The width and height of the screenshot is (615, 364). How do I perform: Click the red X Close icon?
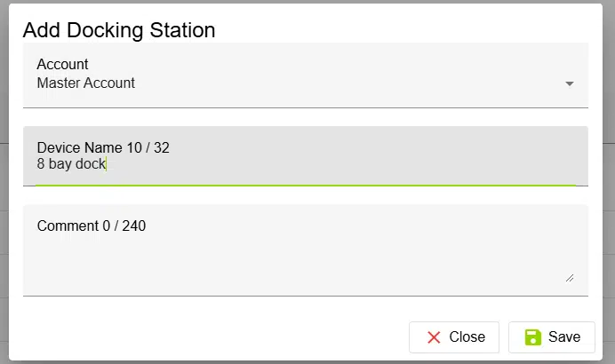(x=434, y=336)
